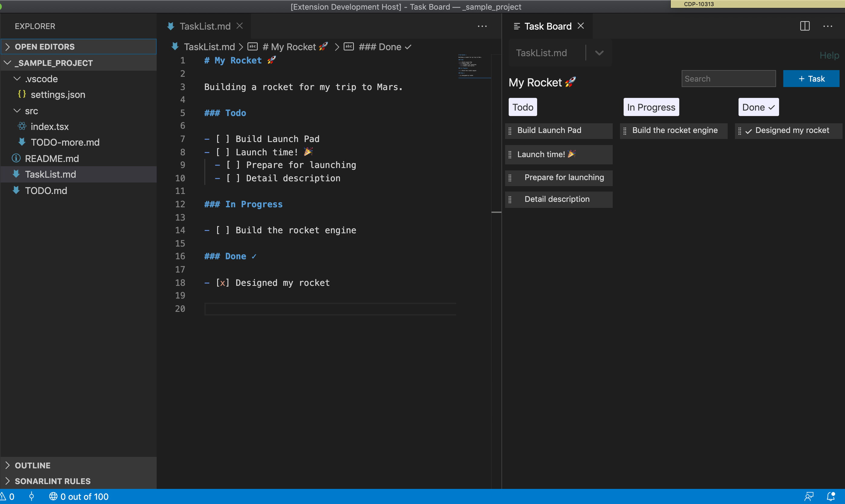Image resolution: width=845 pixels, height=504 pixels.
Task: Click the drag handle of Detail description card
Action: pos(510,200)
